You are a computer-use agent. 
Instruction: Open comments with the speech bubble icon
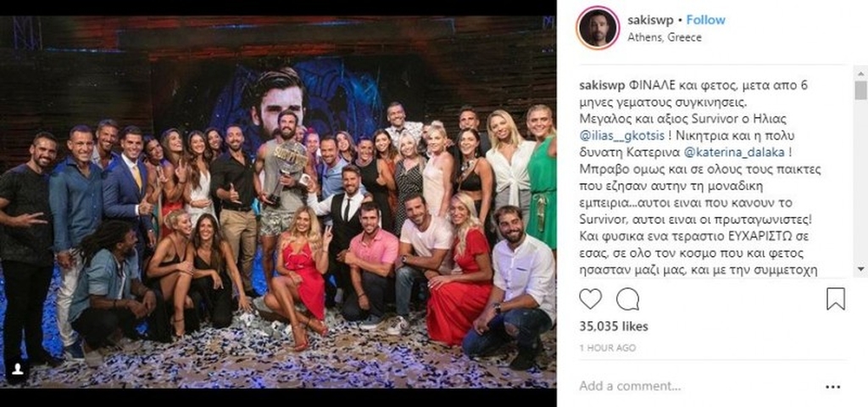click(627, 299)
